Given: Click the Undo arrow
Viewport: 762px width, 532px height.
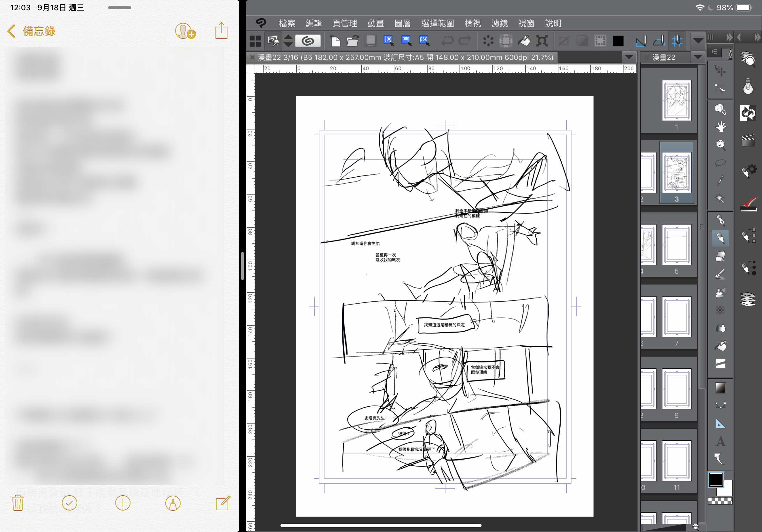Looking at the screenshot, I should [x=447, y=41].
